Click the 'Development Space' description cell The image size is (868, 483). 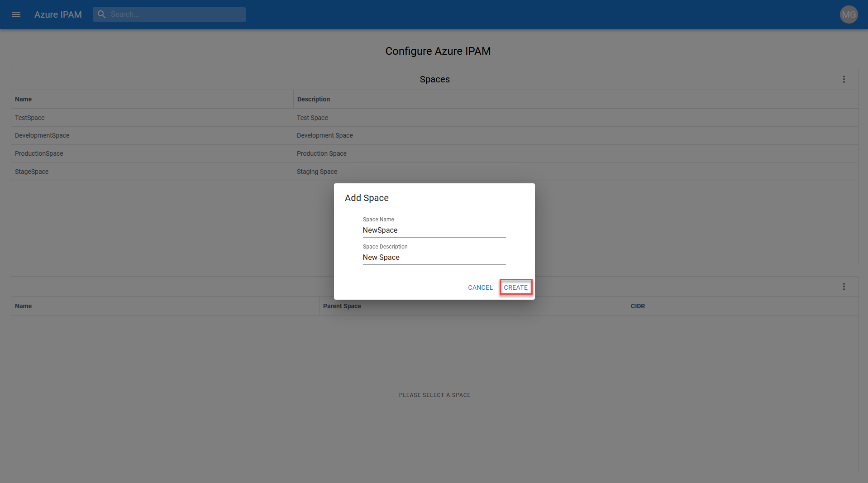[325, 135]
